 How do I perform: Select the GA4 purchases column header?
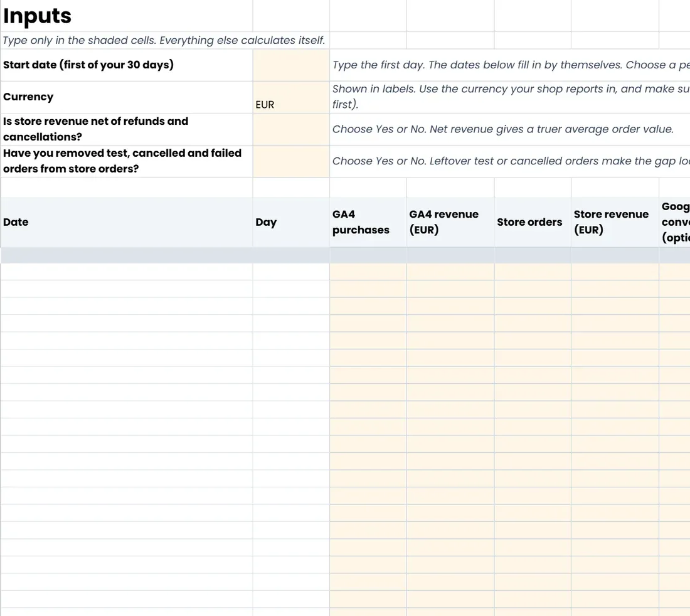(368, 222)
